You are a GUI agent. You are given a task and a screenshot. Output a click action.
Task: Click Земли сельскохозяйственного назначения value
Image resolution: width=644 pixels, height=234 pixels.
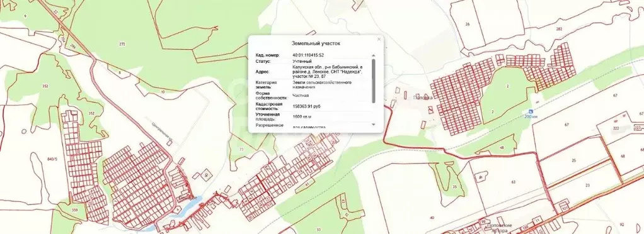pyautogui.click(x=321, y=85)
